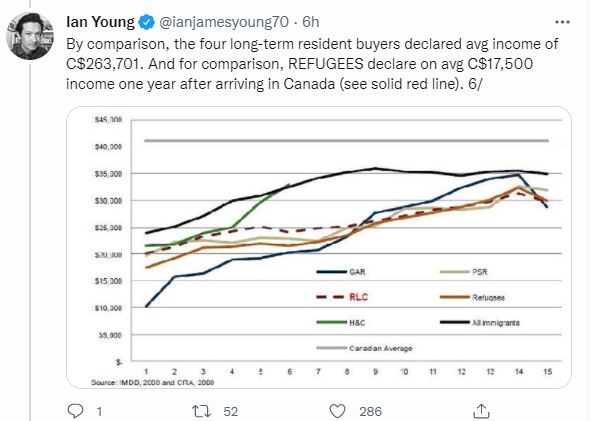Click the reply count of 1
Screen dimensions: 596x421
pos(99,412)
